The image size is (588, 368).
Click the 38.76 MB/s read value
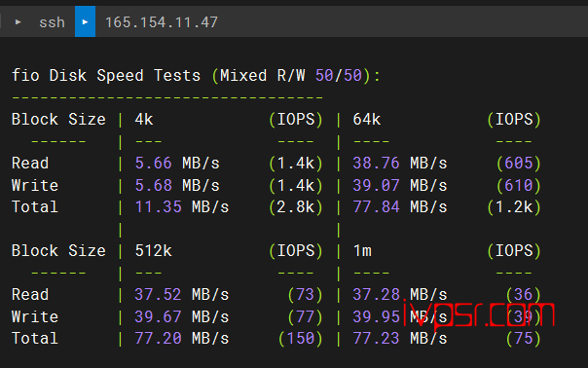coord(400,164)
